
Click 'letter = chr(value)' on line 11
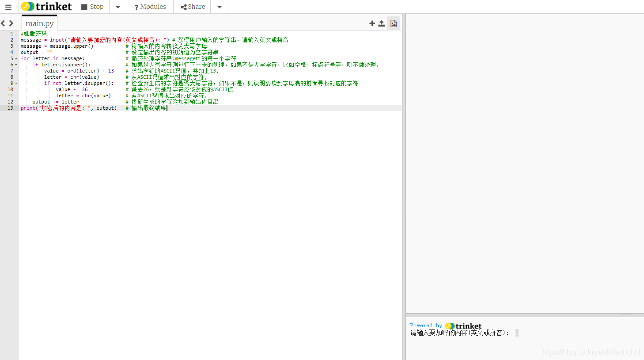click(83, 96)
